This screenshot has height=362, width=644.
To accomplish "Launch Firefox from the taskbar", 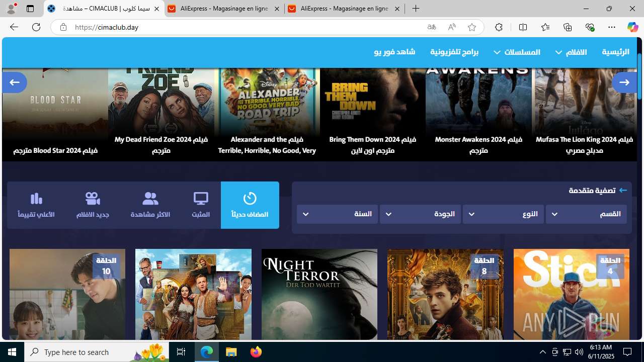I will coord(256,352).
